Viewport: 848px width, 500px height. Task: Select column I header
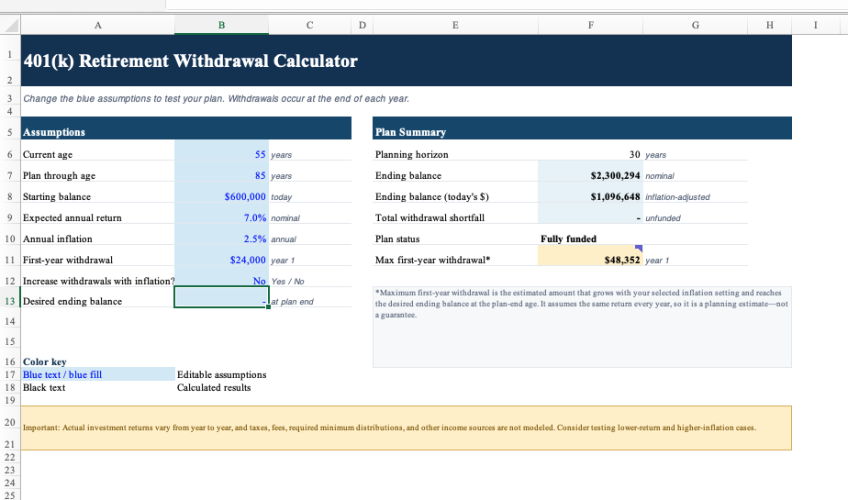[x=815, y=25]
